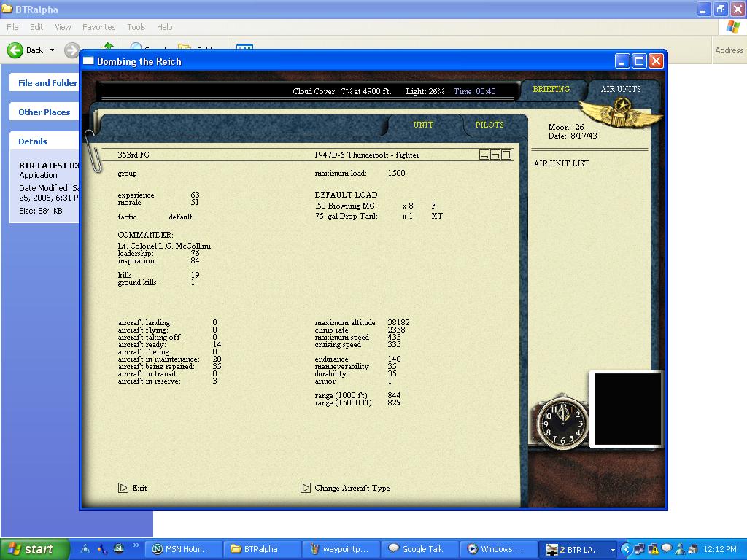Image resolution: width=747 pixels, height=560 pixels.
Task: Click Lt. Colonel L.G. McCollum name
Action: point(164,246)
